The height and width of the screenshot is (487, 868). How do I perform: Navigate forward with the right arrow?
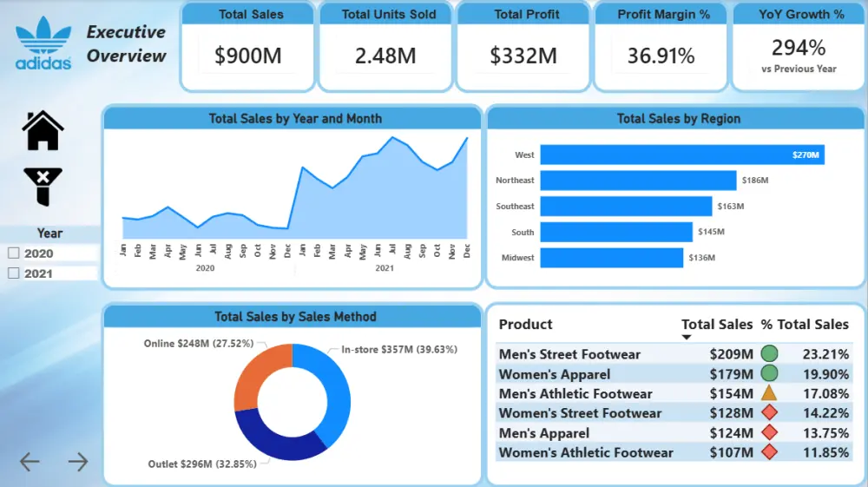click(x=78, y=462)
